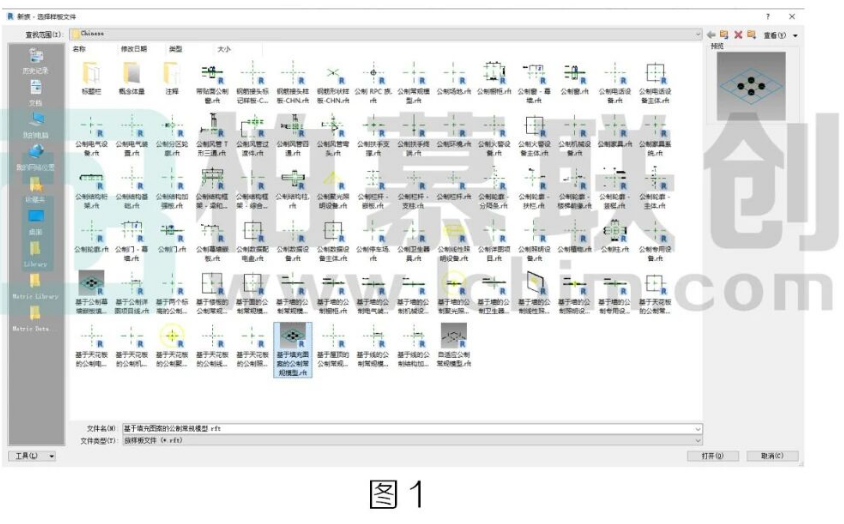Open the 概念体量 folder

(131, 78)
